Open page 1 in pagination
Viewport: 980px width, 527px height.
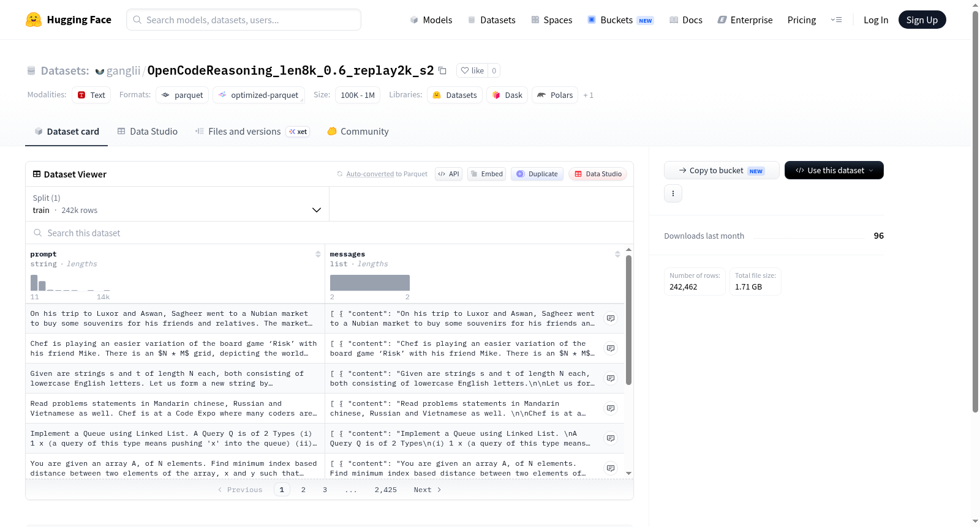tap(282, 490)
